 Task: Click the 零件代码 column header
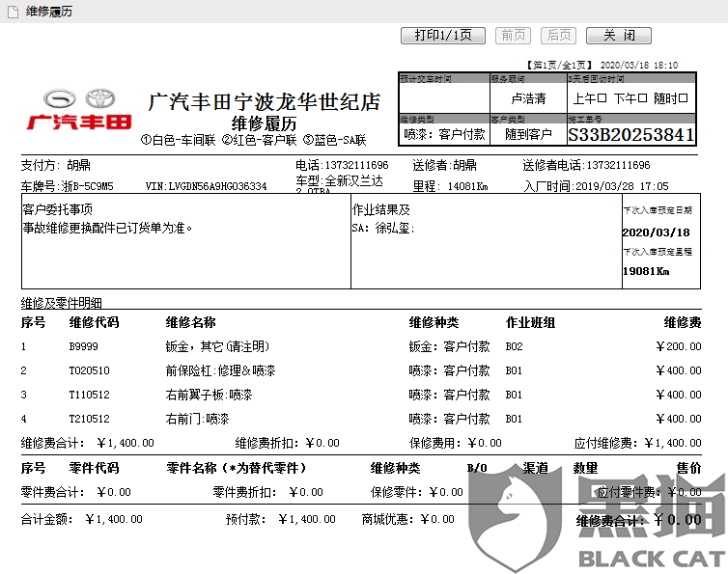pos(95,468)
